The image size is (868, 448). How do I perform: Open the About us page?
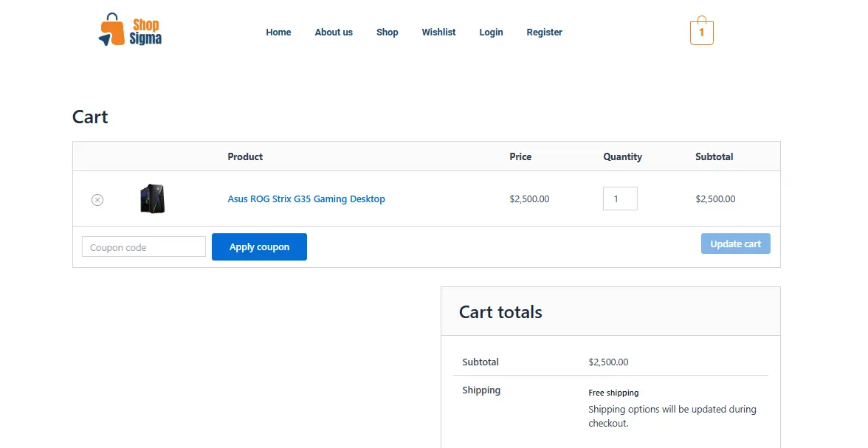tap(334, 32)
